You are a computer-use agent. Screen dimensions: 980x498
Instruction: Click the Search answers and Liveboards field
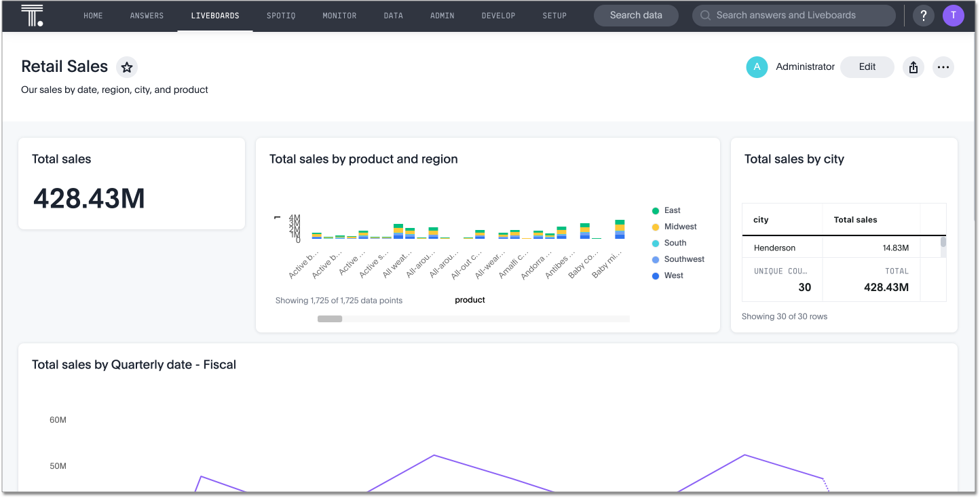pyautogui.click(x=794, y=15)
